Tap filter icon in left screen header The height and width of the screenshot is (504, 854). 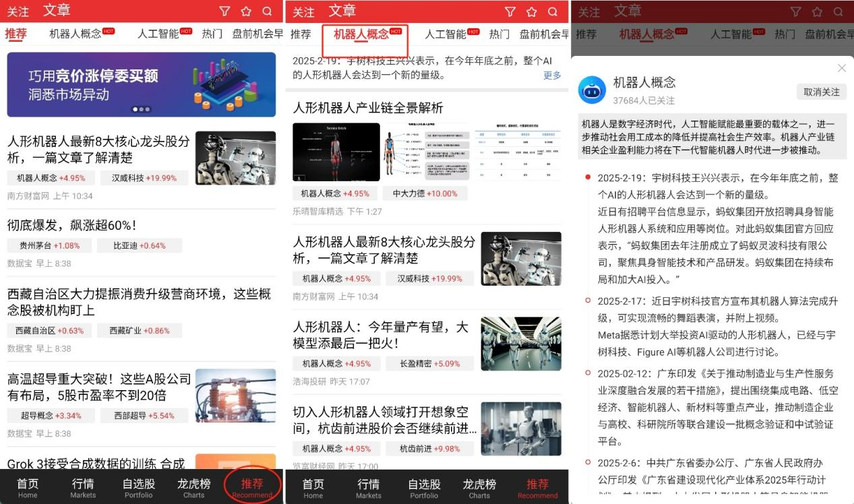(x=224, y=11)
